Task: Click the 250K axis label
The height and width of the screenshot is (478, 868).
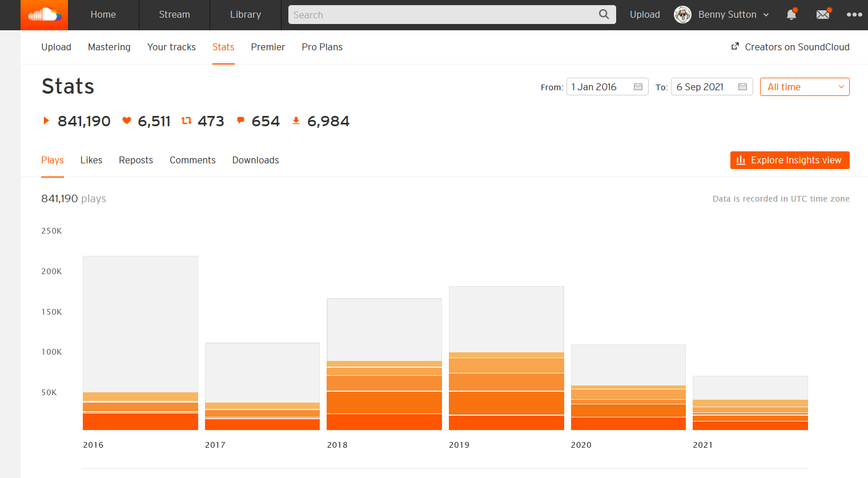Action: click(51, 231)
